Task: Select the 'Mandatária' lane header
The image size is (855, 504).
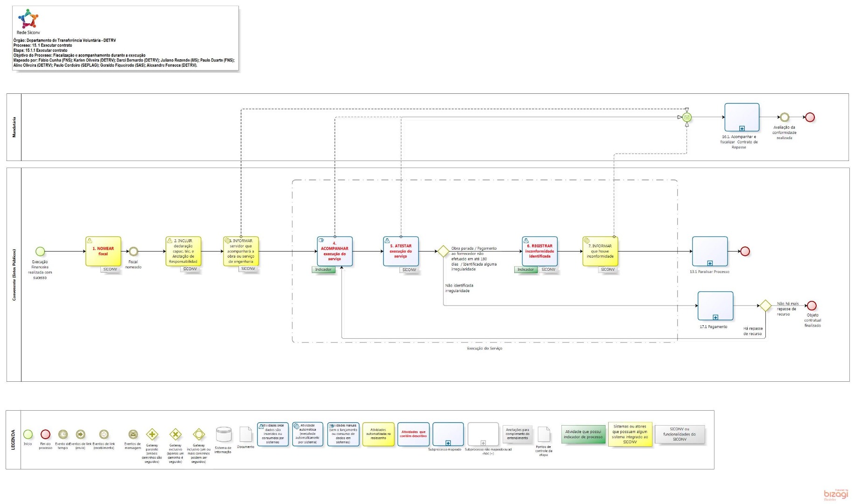Action: click(x=14, y=127)
